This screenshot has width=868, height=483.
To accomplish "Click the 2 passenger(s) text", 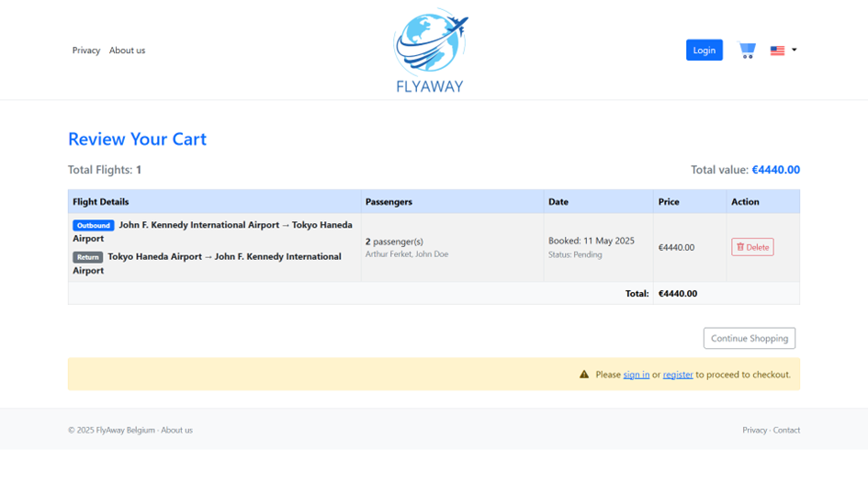I will (394, 241).
